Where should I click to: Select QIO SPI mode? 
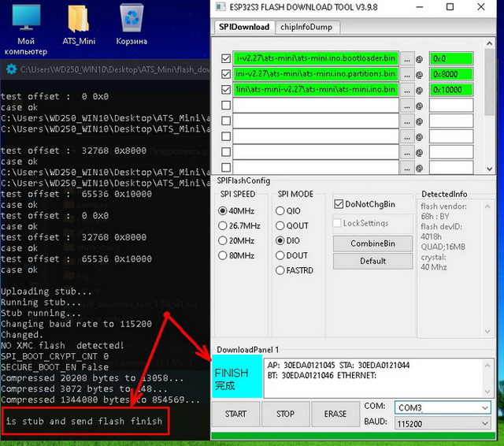(x=288, y=210)
